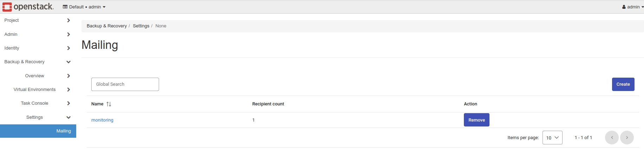Select the Mailing sidebar item
This screenshot has height=156, width=644.
coord(64,131)
